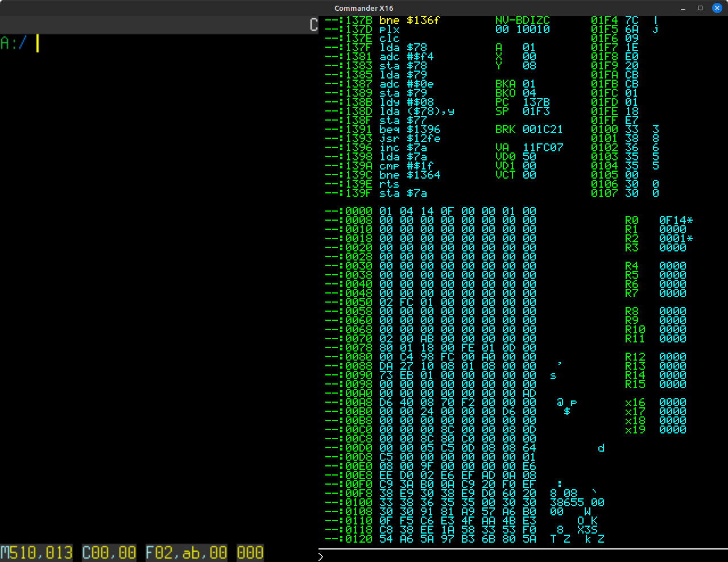Select disassembly line 139C bne $1364
The image size is (728, 562).
383,175
